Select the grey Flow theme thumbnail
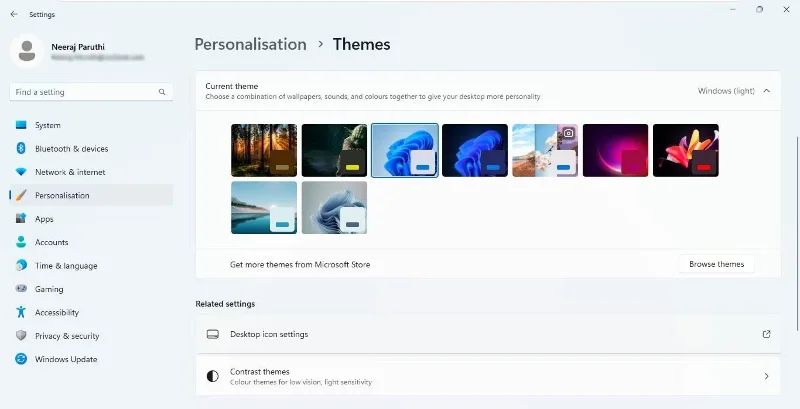 [x=334, y=208]
